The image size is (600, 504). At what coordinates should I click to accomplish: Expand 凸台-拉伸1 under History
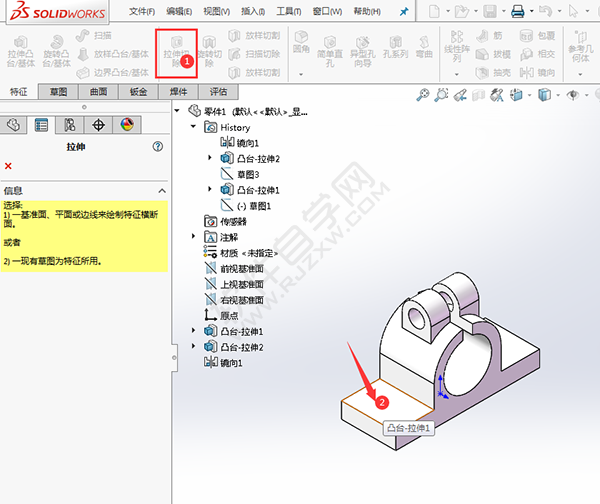click(x=210, y=189)
